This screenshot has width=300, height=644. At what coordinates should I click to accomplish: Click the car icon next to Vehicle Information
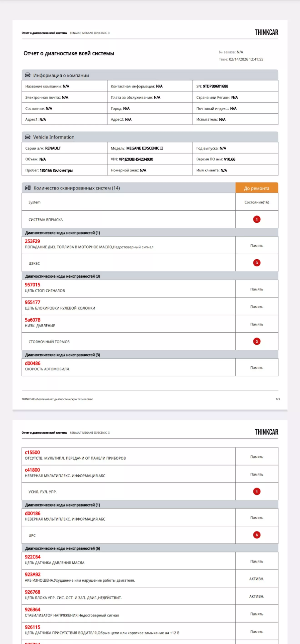[27, 137]
